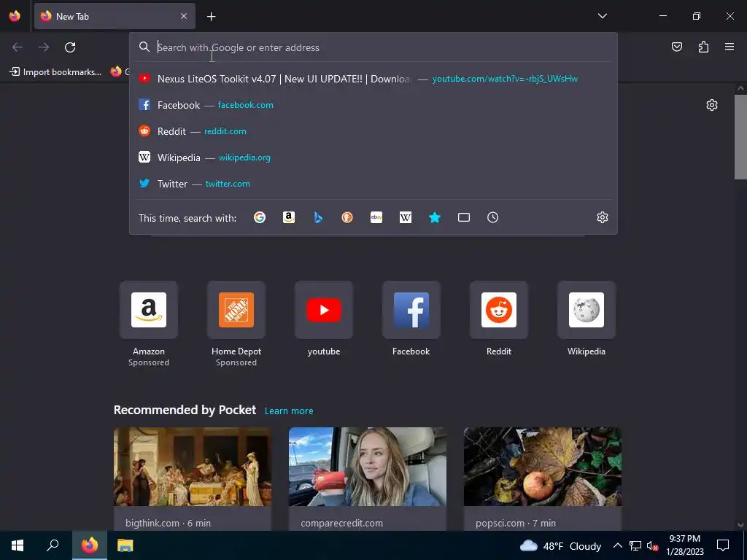Open a new tab with plus button

point(211,17)
